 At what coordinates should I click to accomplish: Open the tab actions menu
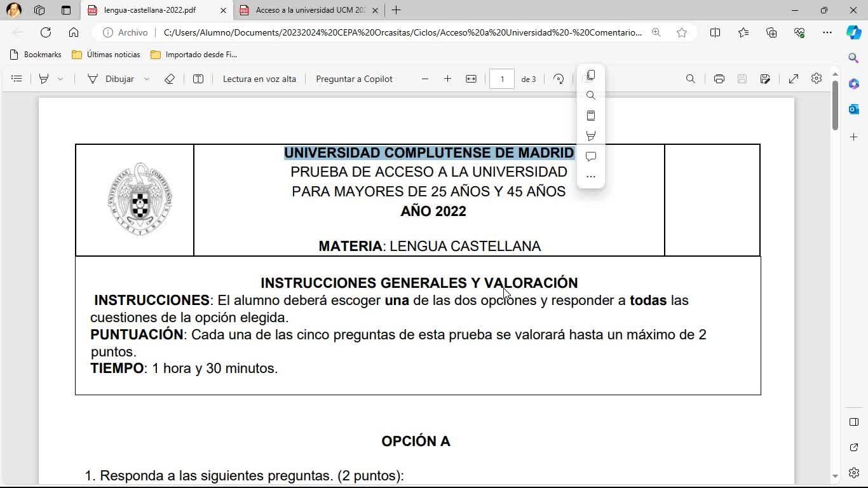(x=66, y=10)
